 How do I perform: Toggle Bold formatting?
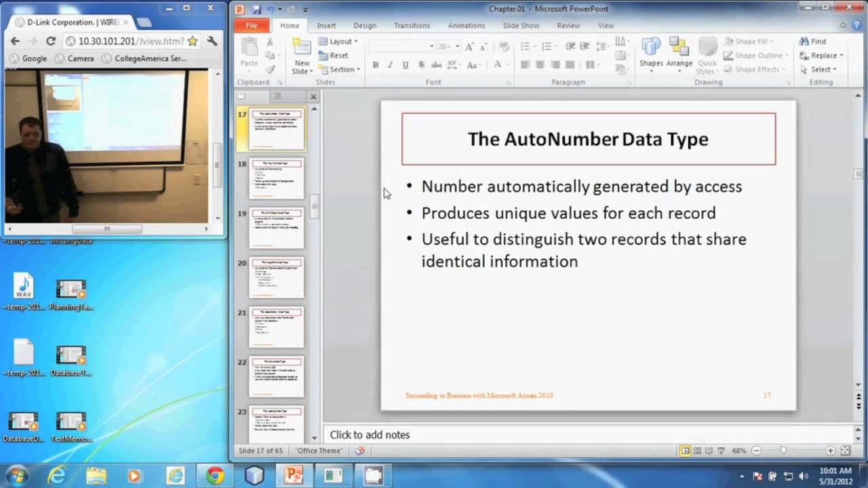coord(376,65)
